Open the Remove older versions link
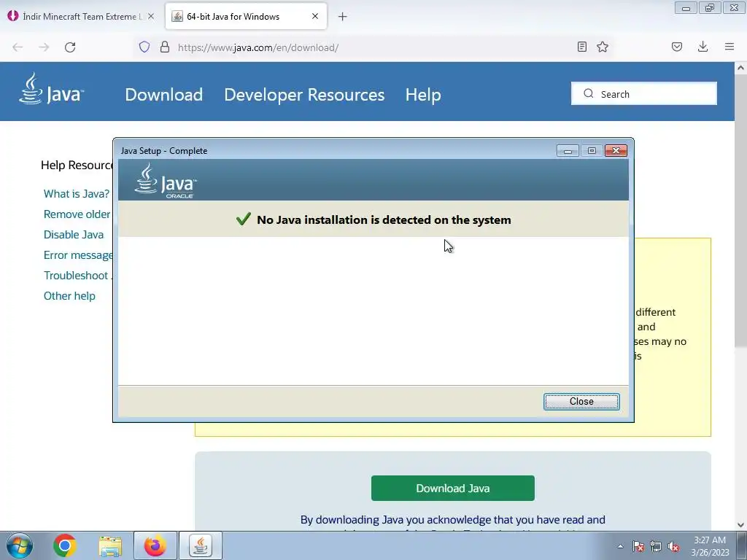This screenshot has width=747, height=560. (x=77, y=214)
